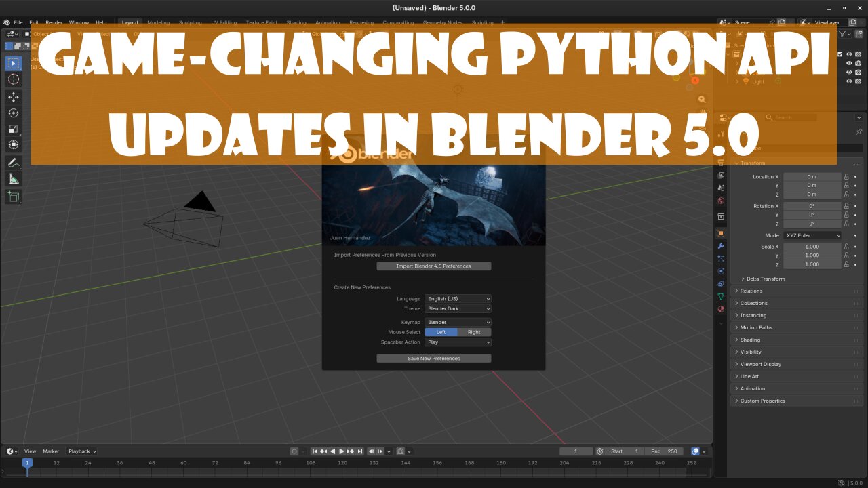
Task: Select the Rotate tool
Action: 14,113
